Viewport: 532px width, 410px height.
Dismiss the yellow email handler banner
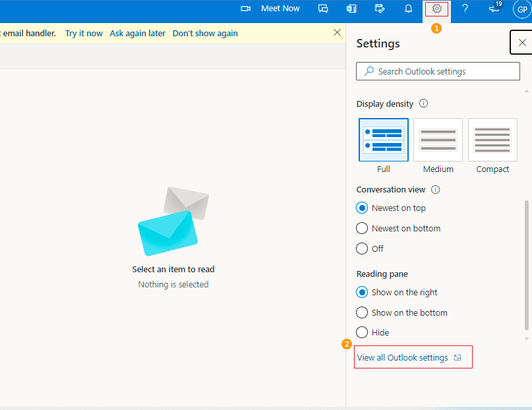point(338,32)
